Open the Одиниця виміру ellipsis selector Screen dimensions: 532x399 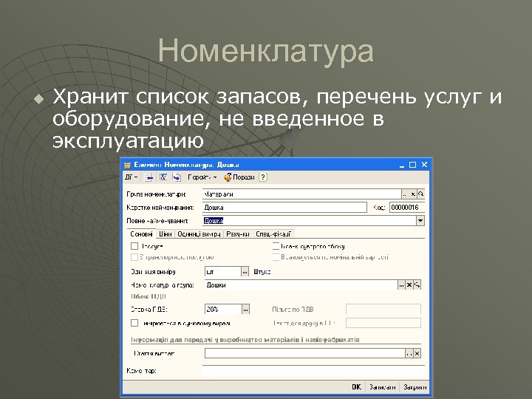245,272
